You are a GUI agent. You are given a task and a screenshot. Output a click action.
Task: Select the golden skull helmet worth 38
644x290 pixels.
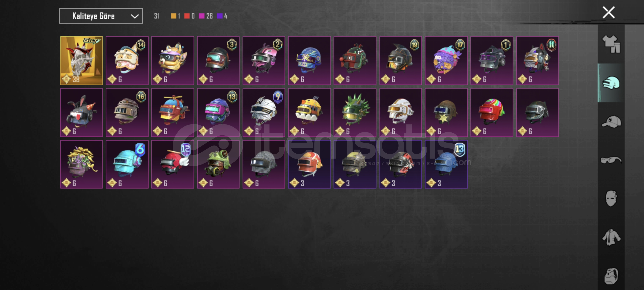(82, 61)
